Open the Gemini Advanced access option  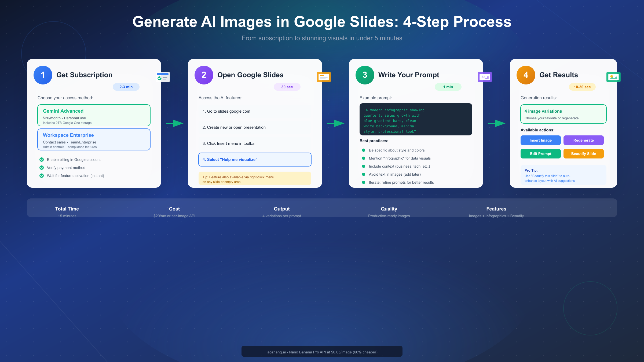pos(94,115)
